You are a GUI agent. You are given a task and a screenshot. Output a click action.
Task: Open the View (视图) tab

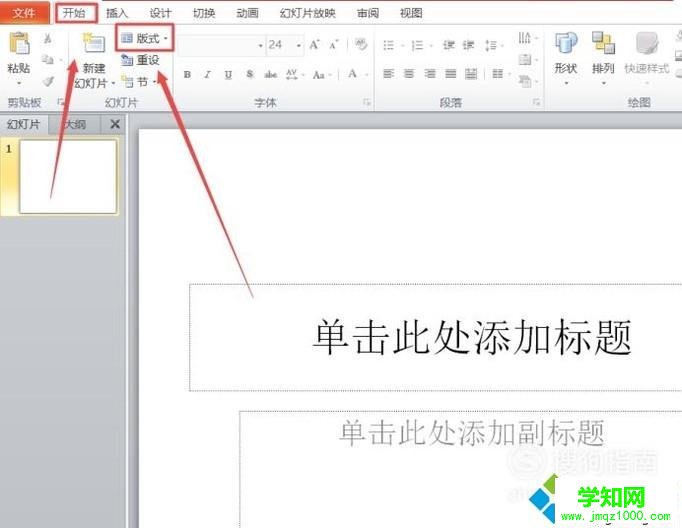click(411, 13)
